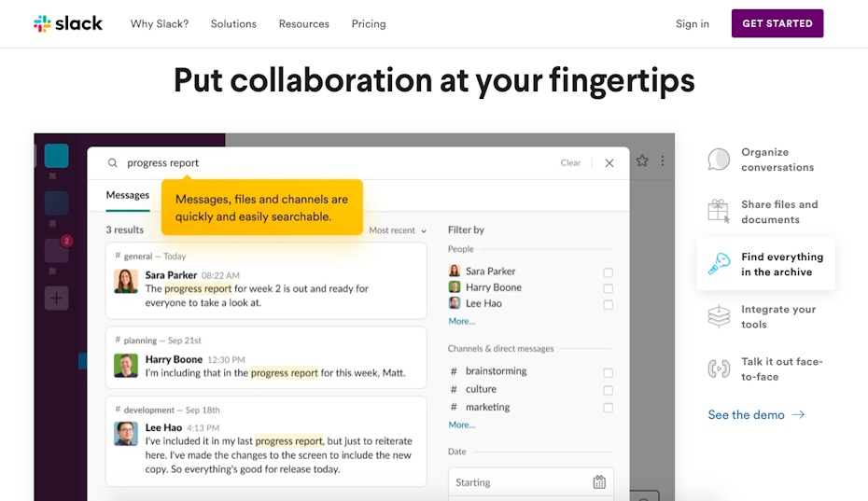Check the Sara Parker filter checkbox
The height and width of the screenshot is (501, 868).
coord(608,272)
